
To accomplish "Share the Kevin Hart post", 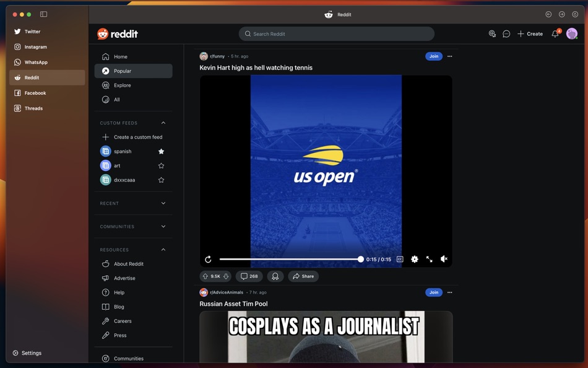I will (x=303, y=276).
